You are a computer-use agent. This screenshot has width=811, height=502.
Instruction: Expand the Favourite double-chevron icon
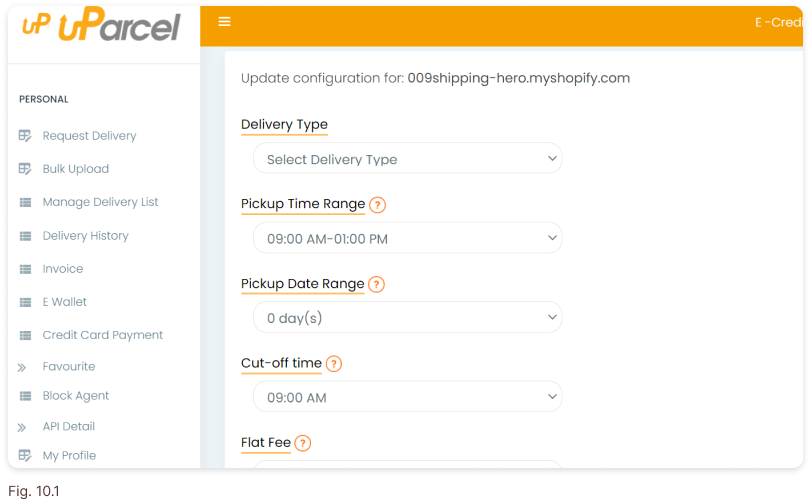pos(22,368)
